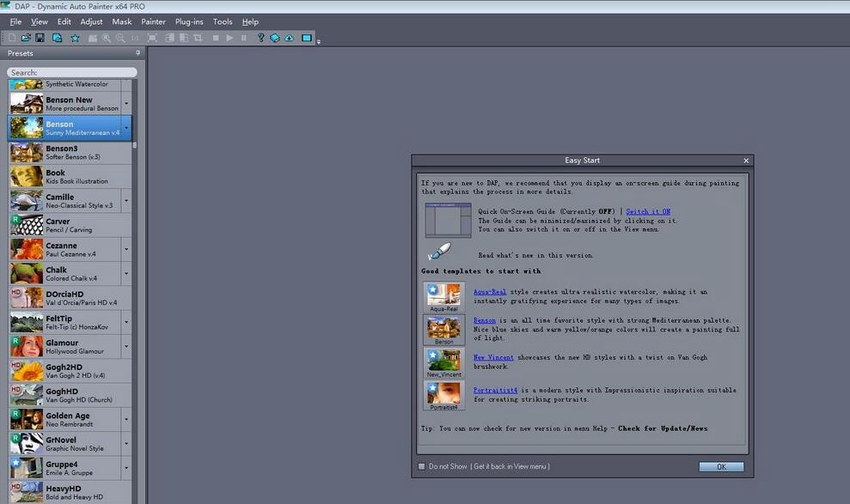Expand the selected Benson preset dropdown arrow
Image resolution: width=850 pixels, height=504 pixels.
pos(126,128)
